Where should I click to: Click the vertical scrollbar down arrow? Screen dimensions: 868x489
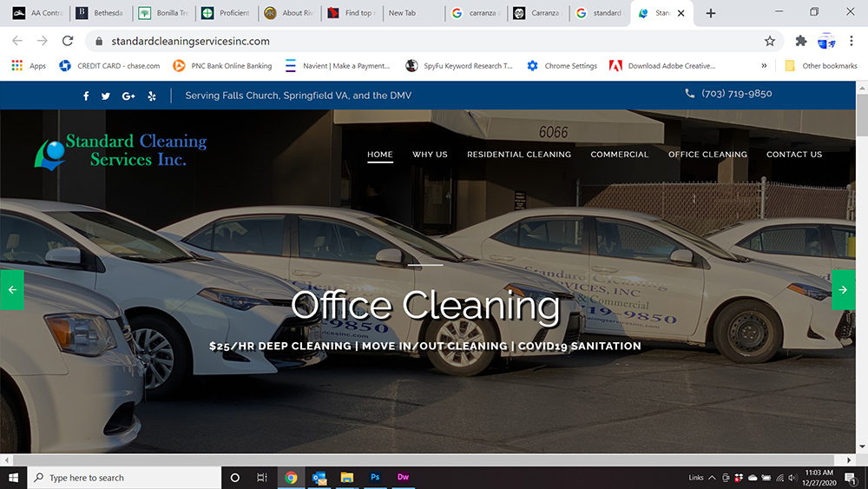[x=862, y=447]
